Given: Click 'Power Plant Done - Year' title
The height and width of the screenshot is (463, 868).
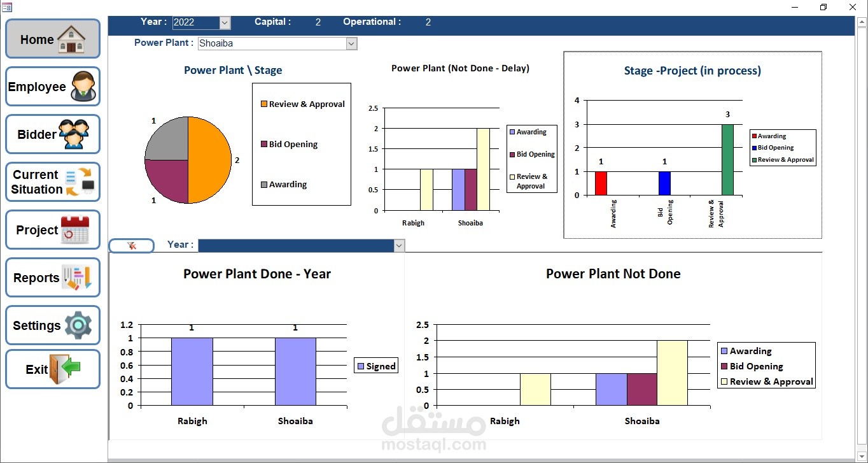Looking at the screenshot, I should click(x=257, y=274).
